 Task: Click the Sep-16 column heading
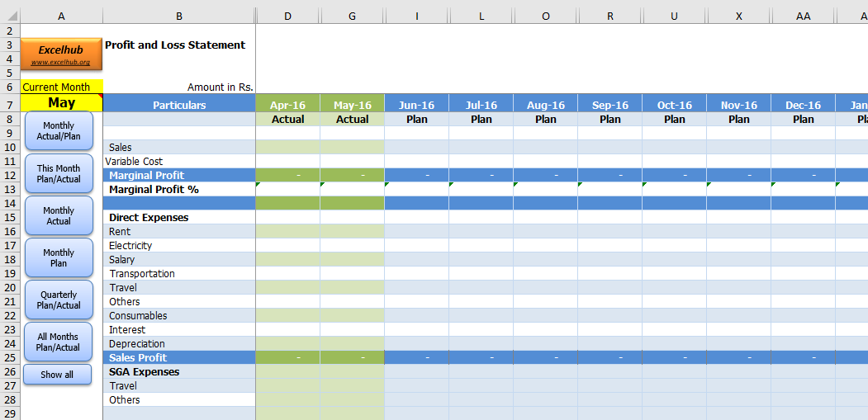pyautogui.click(x=610, y=105)
